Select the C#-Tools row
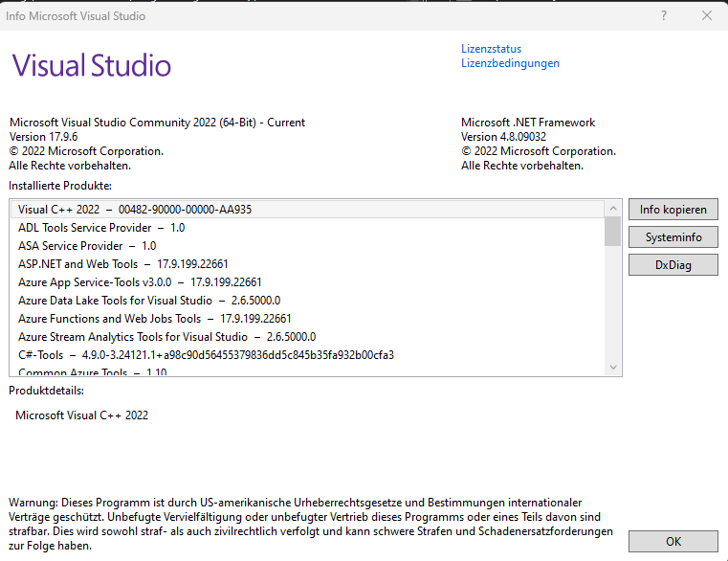The height and width of the screenshot is (561, 728). (x=307, y=355)
